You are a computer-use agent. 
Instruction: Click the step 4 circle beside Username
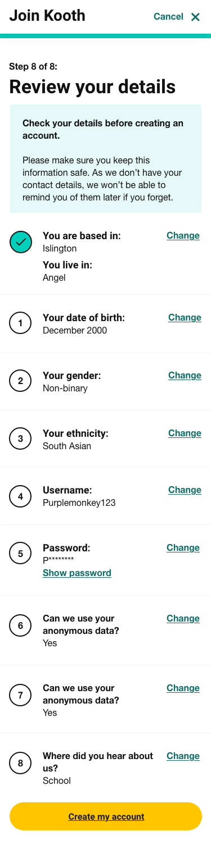click(21, 496)
